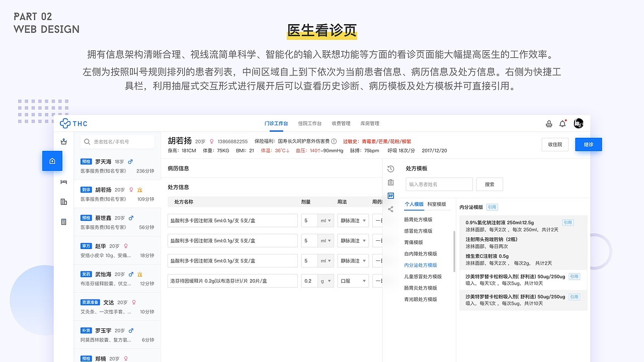Focus the 患者姓名/手机号 search field
The image size is (644, 362).
(118, 142)
